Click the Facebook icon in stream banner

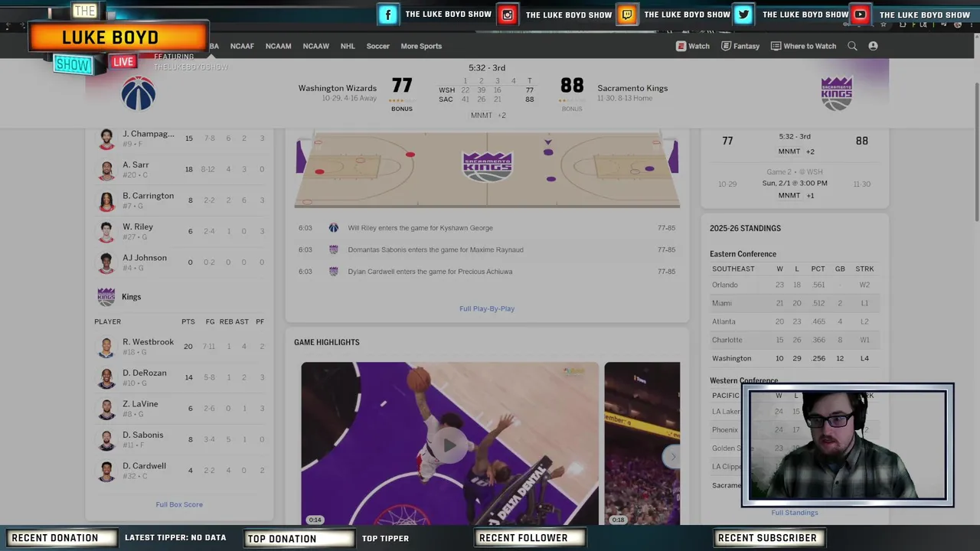tap(388, 15)
